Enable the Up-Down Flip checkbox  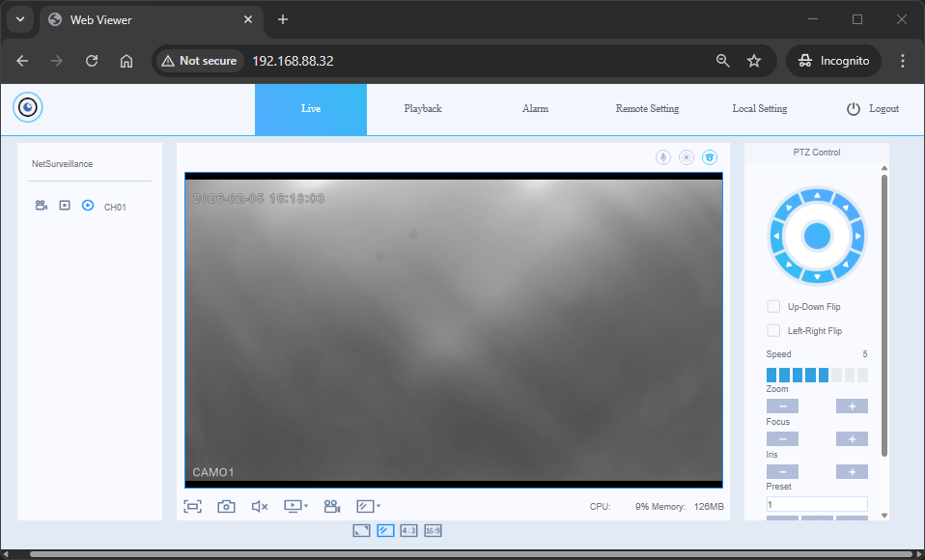tap(773, 306)
